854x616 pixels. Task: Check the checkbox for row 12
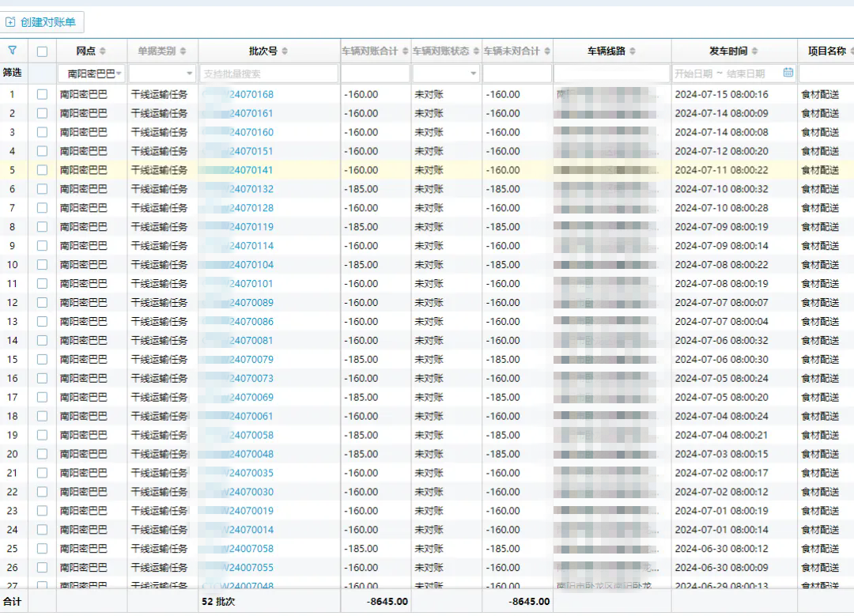[42, 302]
